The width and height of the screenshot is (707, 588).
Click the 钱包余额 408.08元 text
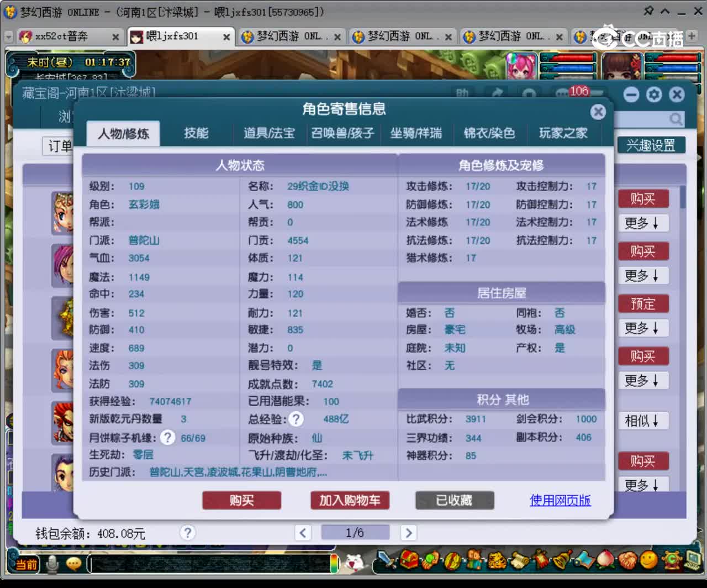click(90, 533)
